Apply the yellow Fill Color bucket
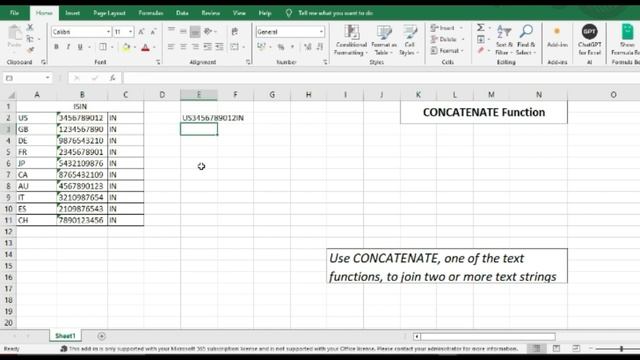The image size is (640, 360). tap(126, 47)
